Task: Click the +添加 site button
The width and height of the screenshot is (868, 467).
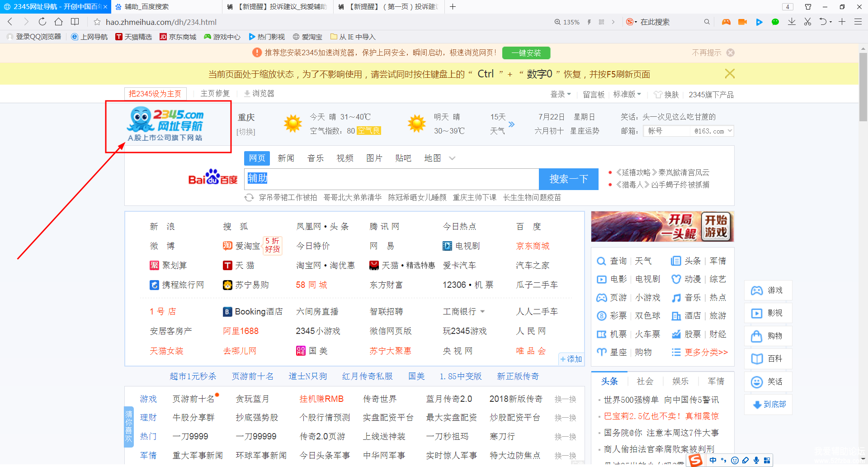Action: (571, 359)
